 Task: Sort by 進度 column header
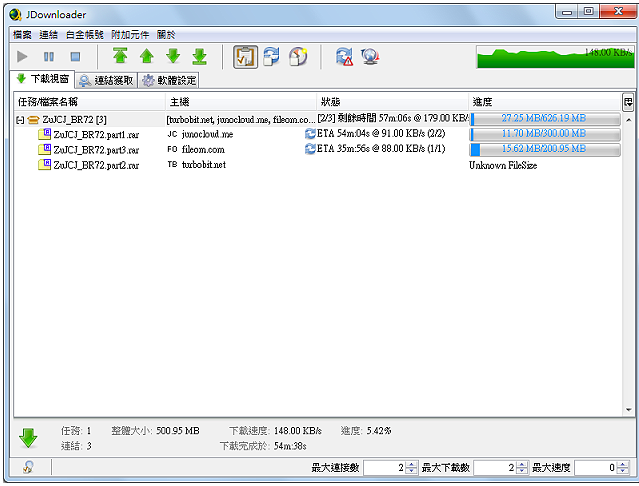click(545, 102)
